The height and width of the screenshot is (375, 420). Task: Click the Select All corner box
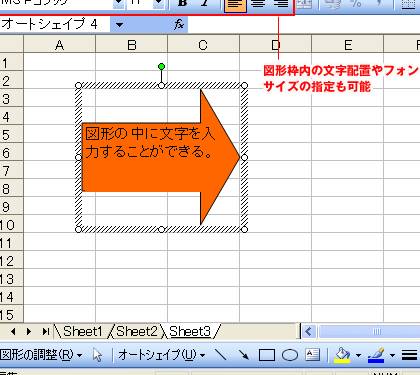click(11, 45)
